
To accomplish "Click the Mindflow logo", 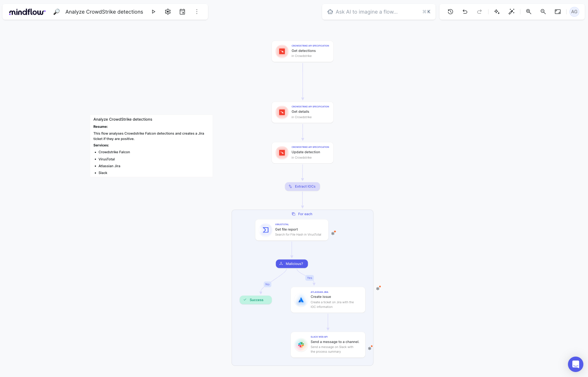I will tap(27, 12).
